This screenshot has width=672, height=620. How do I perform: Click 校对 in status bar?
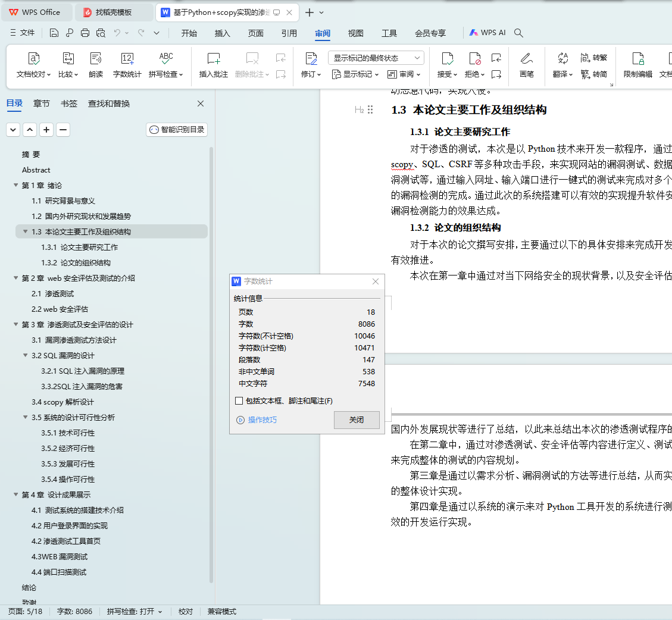point(186,612)
